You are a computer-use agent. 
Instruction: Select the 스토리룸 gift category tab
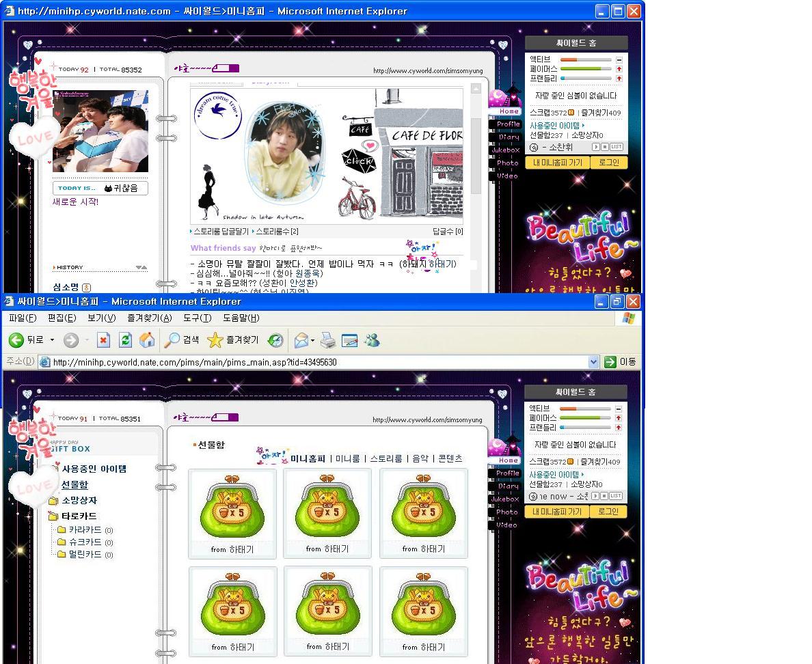(385, 458)
